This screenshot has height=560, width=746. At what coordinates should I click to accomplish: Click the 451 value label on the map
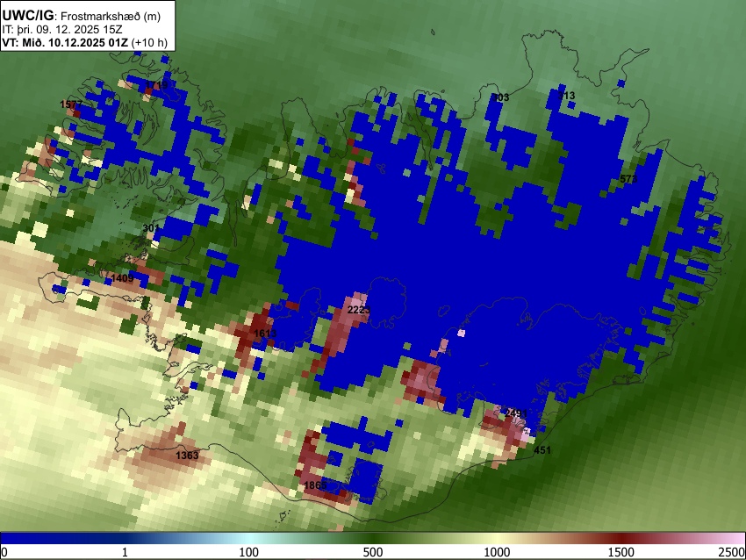tap(542, 450)
